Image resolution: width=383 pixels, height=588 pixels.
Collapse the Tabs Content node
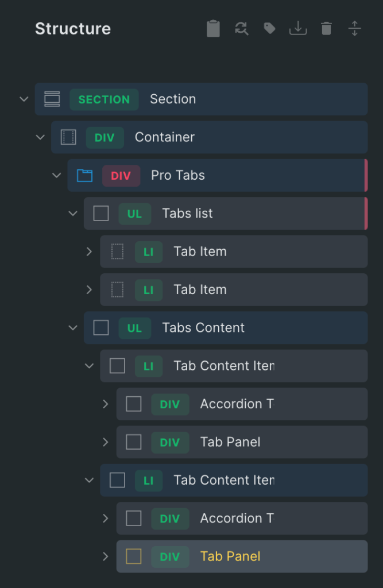click(x=73, y=328)
